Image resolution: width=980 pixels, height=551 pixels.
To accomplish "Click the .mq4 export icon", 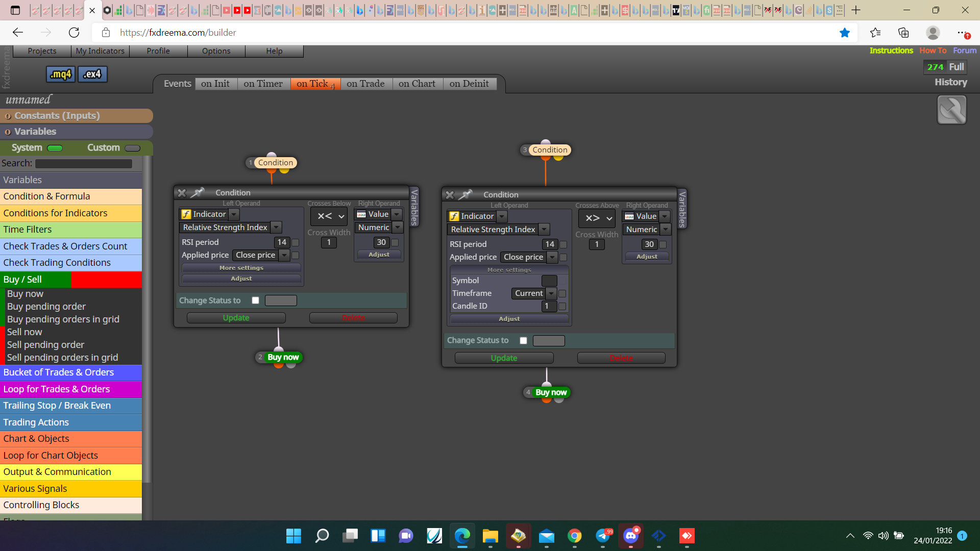I will (x=61, y=74).
